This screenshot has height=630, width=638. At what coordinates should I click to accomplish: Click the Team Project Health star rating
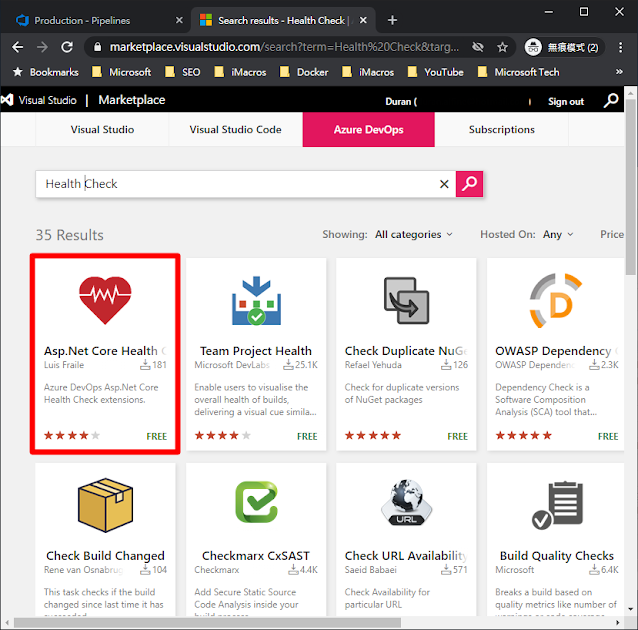(223, 435)
